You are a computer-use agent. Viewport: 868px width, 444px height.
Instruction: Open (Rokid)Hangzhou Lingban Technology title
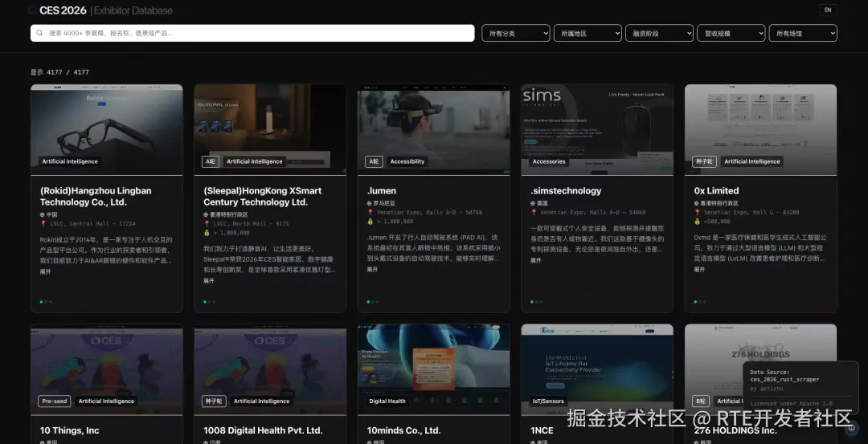click(x=95, y=196)
